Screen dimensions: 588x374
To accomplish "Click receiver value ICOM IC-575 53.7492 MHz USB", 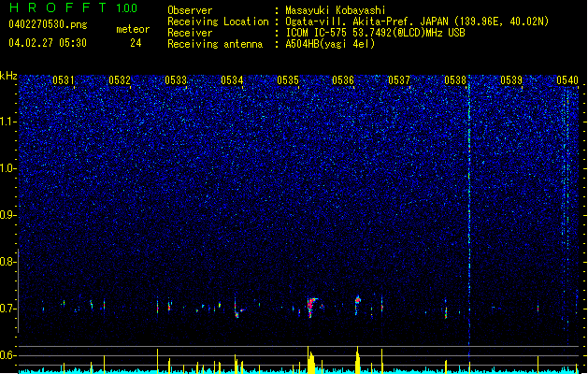I will tap(375, 33).
